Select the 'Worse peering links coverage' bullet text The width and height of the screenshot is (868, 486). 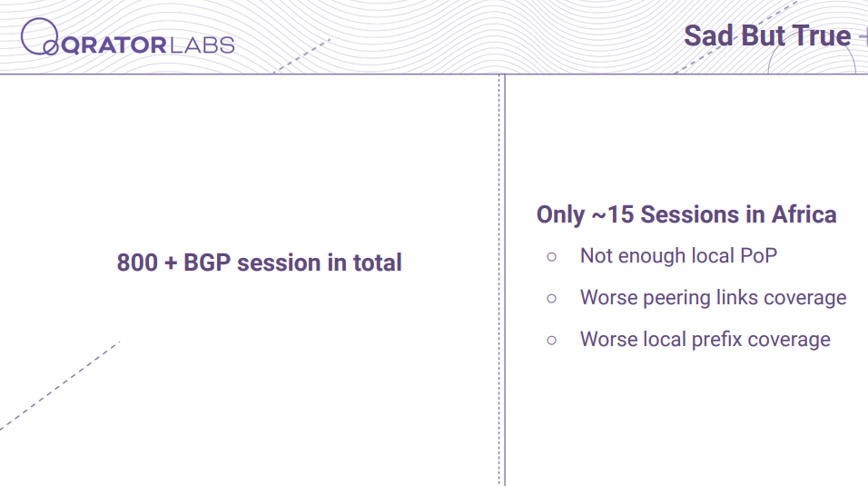coord(713,298)
